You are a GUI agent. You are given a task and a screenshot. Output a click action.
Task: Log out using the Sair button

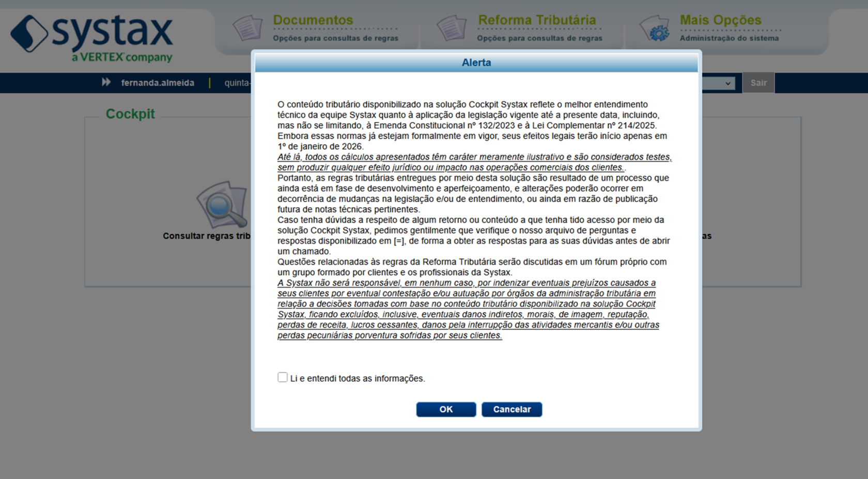click(x=758, y=83)
